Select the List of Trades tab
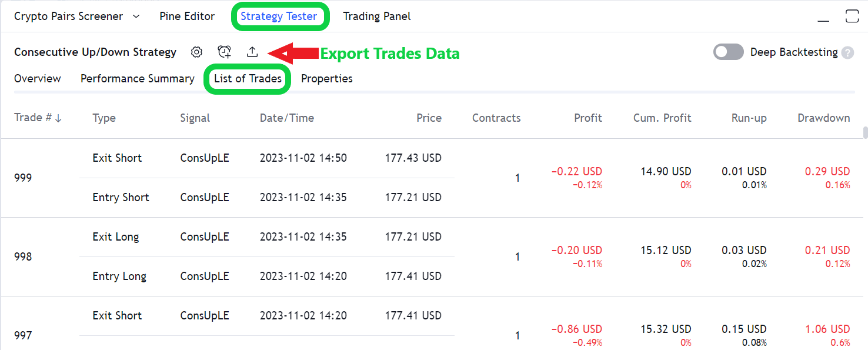 [247, 78]
